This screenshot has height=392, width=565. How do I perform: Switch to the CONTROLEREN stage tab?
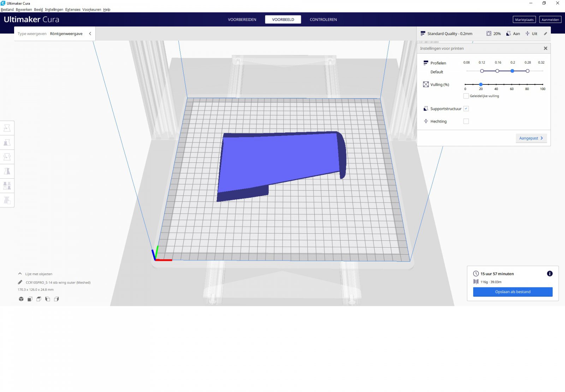323,19
